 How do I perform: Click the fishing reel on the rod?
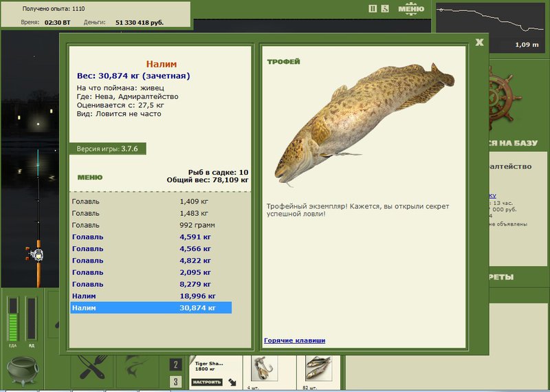tap(36, 254)
